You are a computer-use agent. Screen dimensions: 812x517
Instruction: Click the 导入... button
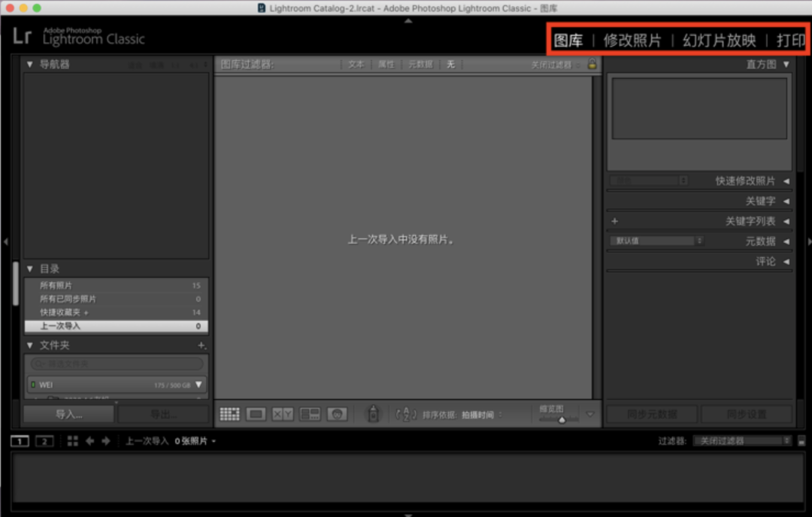[x=68, y=414]
